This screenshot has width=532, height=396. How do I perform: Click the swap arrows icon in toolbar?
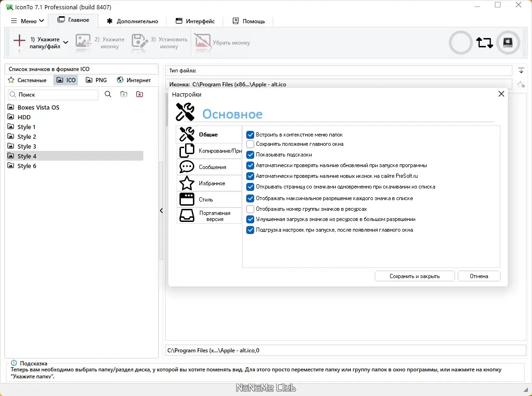485,43
